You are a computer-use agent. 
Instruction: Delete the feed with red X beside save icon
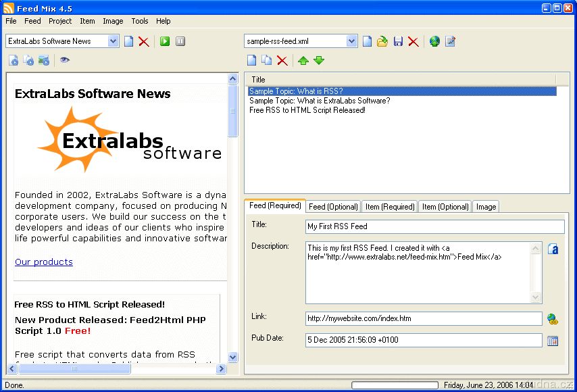point(413,41)
